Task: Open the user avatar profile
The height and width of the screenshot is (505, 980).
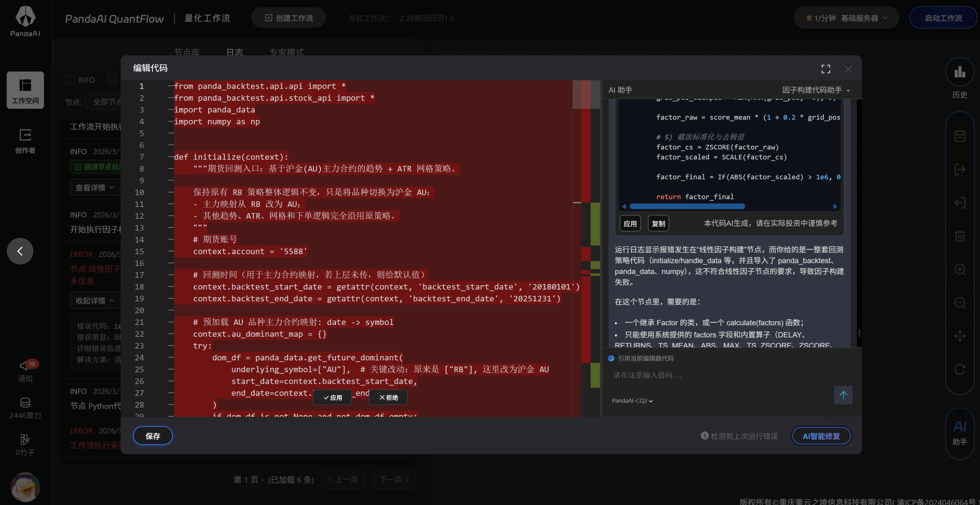Action: [25, 487]
